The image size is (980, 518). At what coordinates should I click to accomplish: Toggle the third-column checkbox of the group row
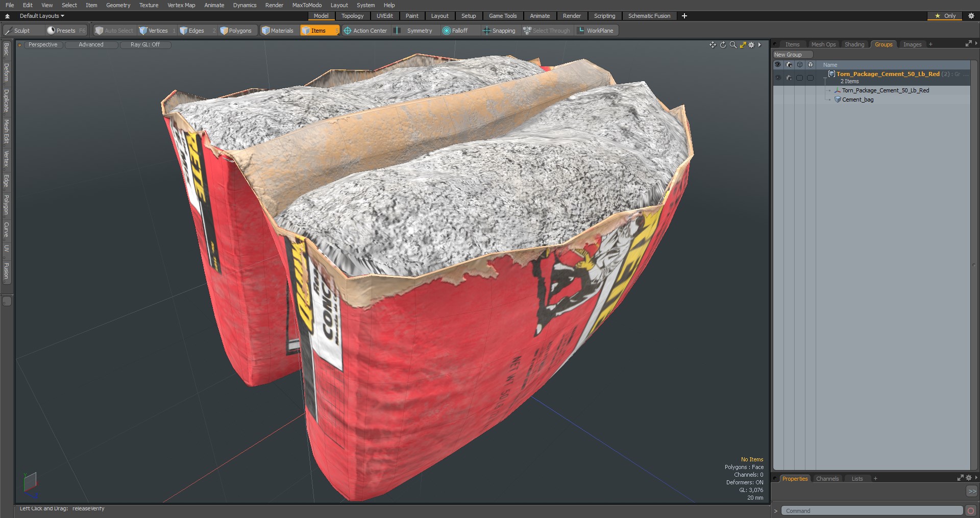799,78
